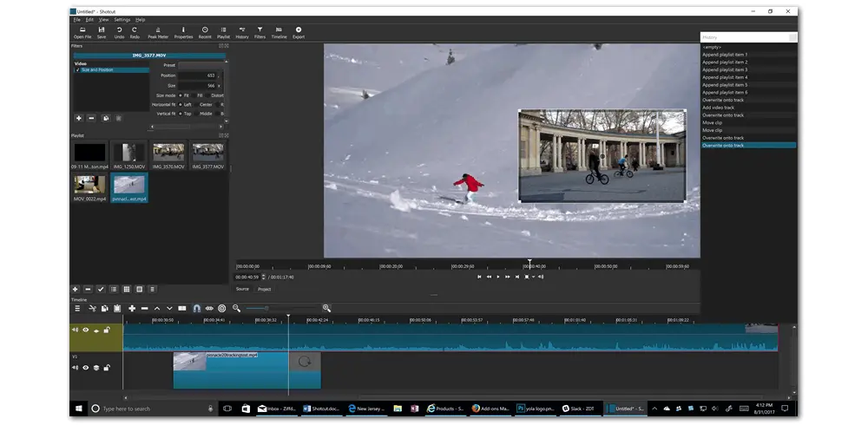The height and width of the screenshot is (425, 868).
Task: Toggle the timeline snap magnet icon
Action: tap(196, 308)
